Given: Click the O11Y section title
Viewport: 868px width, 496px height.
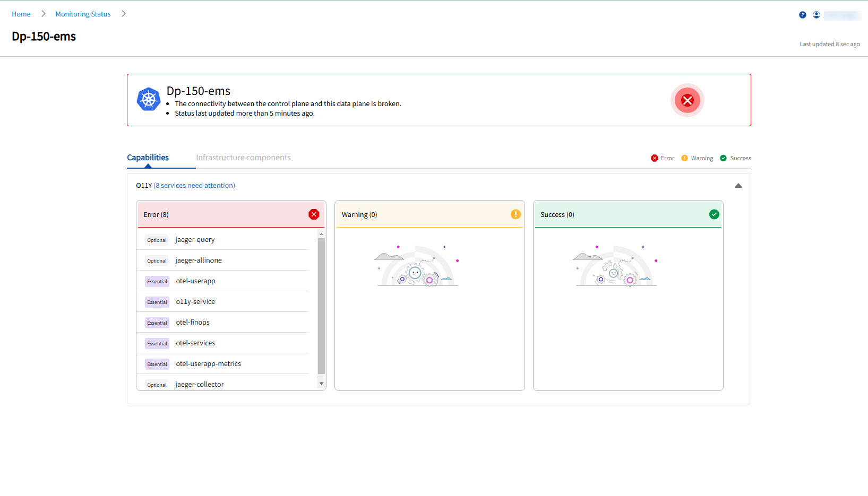Looking at the screenshot, I should (144, 185).
